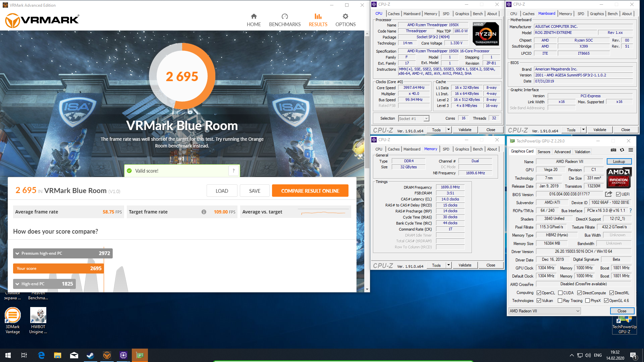The height and width of the screenshot is (362, 644).
Task: Open the ENG language switcher
Action: 598,355
